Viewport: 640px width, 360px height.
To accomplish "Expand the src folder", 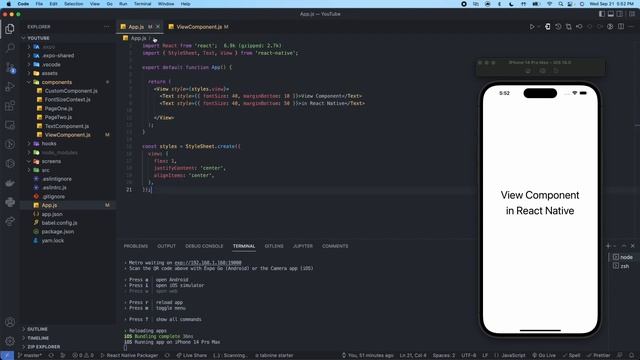I will (x=45, y=170).
